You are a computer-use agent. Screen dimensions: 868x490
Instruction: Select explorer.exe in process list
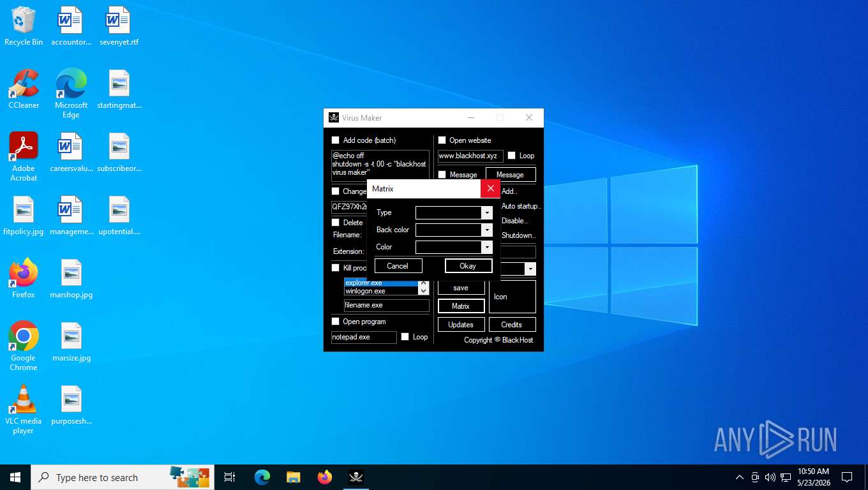tap(381, 283)
